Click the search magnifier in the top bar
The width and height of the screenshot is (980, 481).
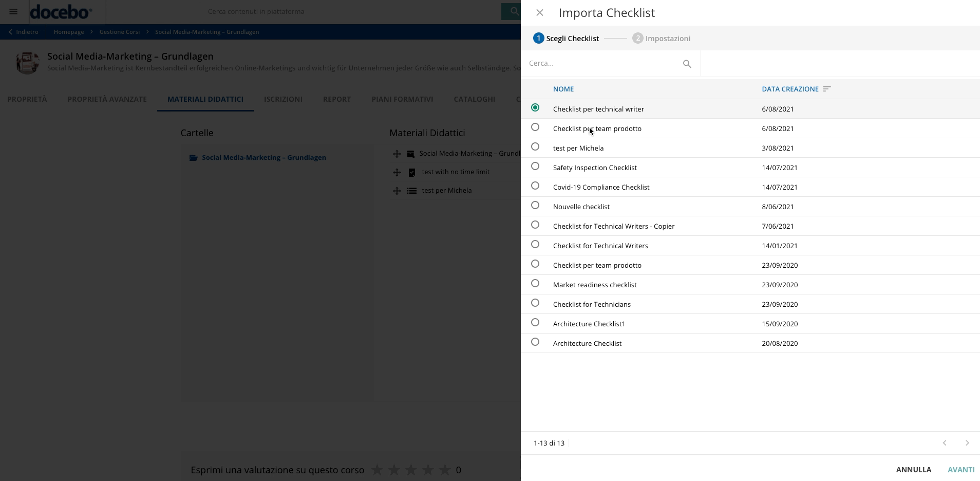513,11
